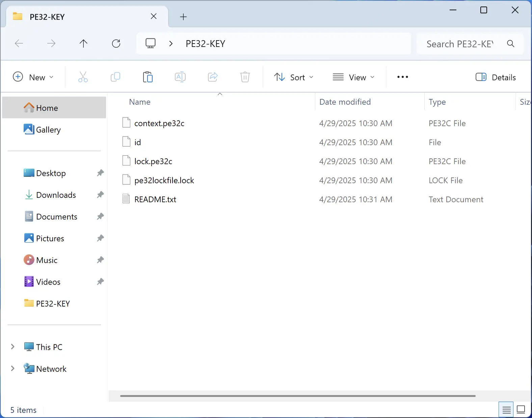Maximize the File Explorer window
Screen dimensions: 532x418
click(484, 10)
